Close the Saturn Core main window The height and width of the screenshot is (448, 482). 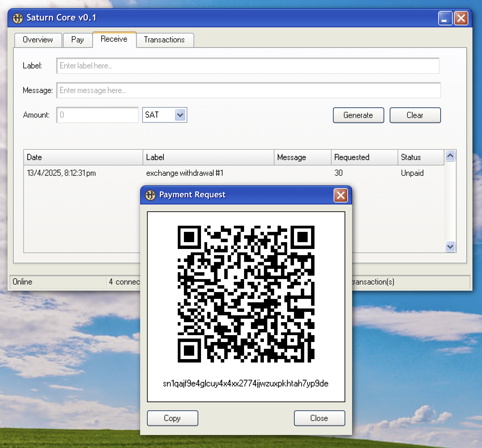coord(461,18)
